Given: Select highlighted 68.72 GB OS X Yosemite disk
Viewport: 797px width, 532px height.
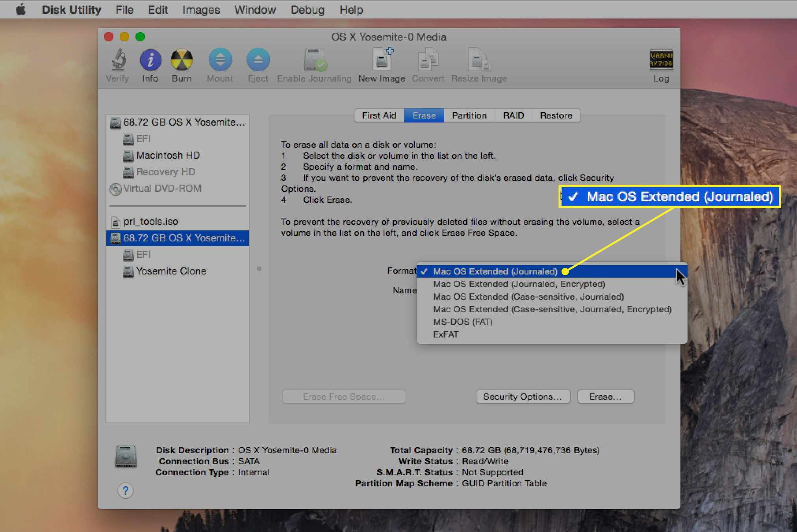Looking at the screenshot, I should (178, 238).
